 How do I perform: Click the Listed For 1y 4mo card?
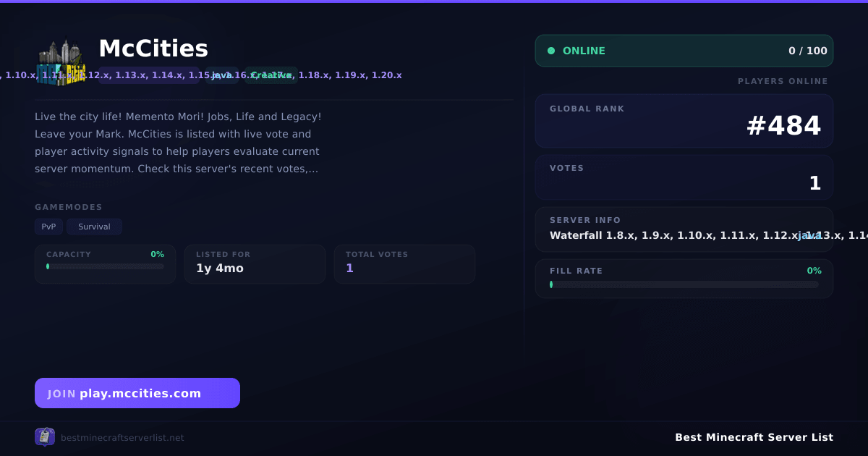[x=255, y=264]
